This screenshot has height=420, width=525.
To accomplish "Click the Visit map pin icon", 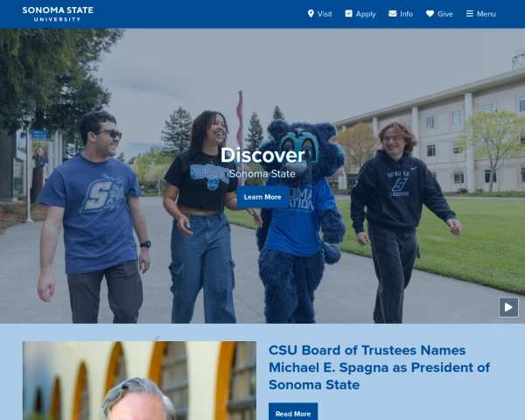I will click(311, 14).
